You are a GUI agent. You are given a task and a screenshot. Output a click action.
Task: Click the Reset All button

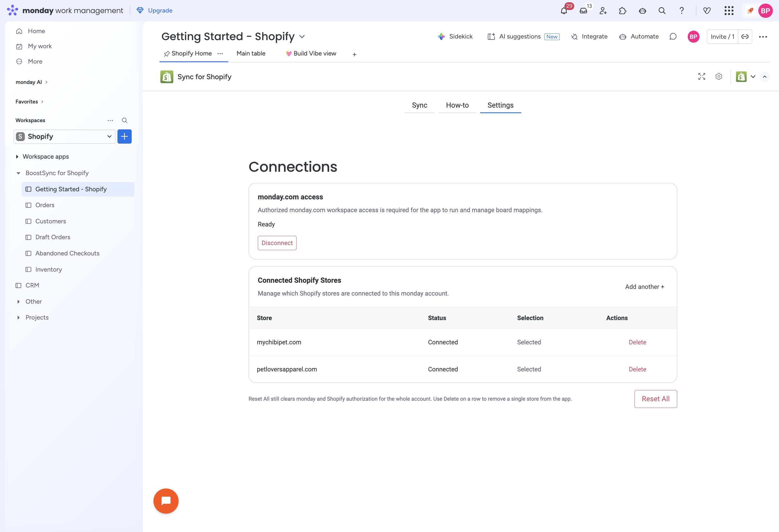(x=655, y=399)
